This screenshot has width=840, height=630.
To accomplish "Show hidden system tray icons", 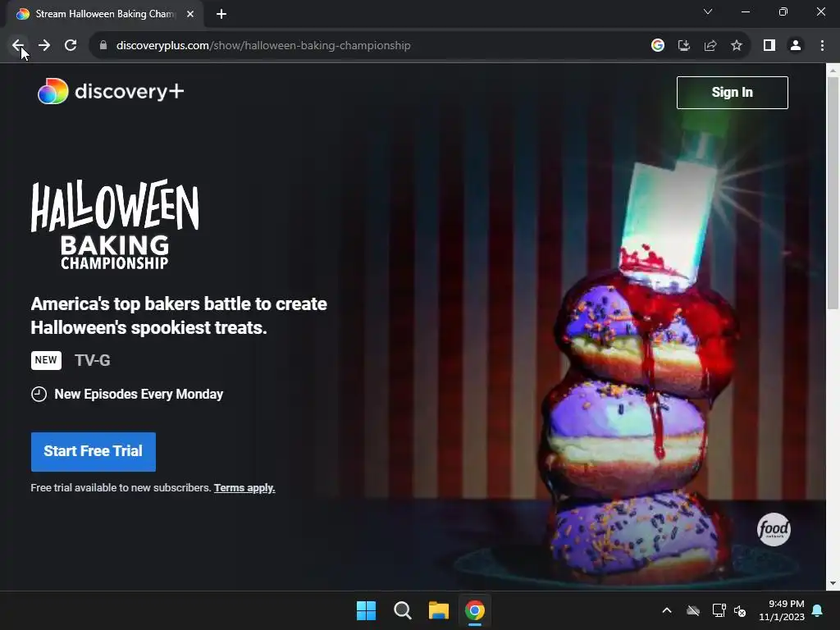I will (x=667, y=610).
